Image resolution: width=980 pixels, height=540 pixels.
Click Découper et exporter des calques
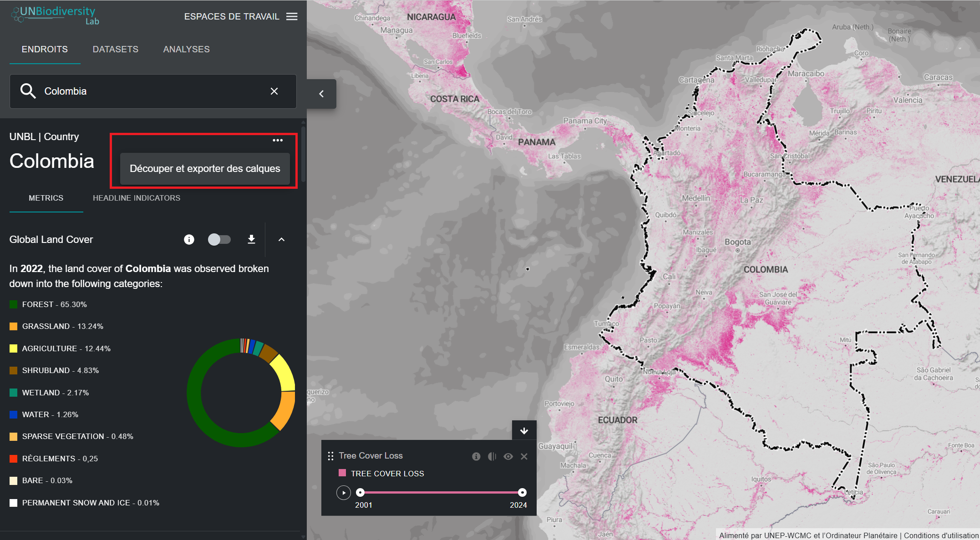[205, 169]
